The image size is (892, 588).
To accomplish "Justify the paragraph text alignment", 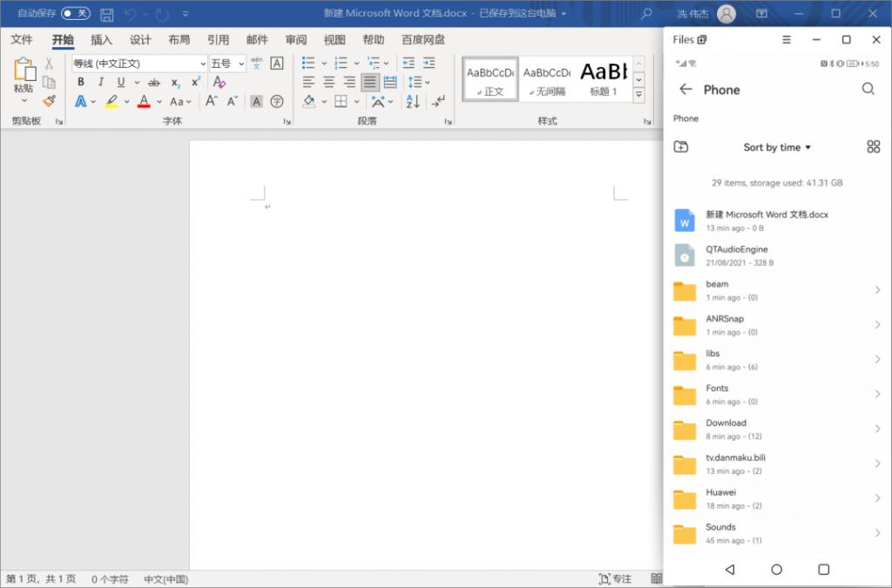I will pyautogui.click(x=370, y=82).
